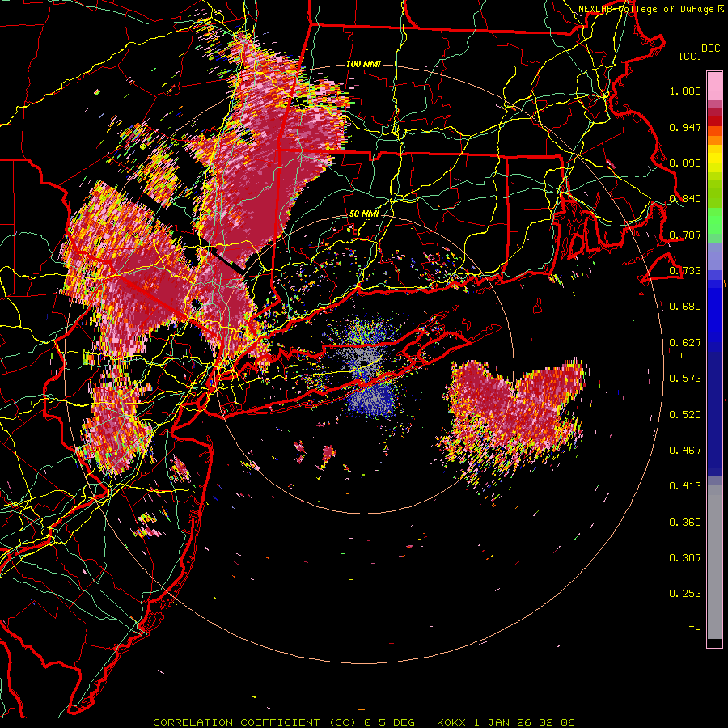
Task: Click the [CC] legend unit label
Action: (690, 56)
